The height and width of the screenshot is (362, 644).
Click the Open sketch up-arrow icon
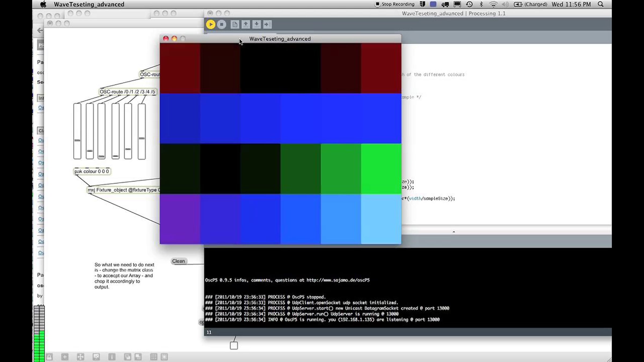click(246, 24)
